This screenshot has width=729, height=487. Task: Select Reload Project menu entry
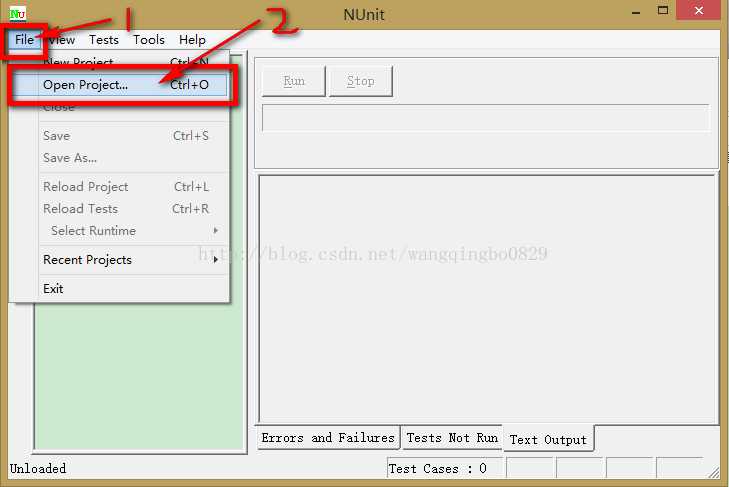point(120,187)
